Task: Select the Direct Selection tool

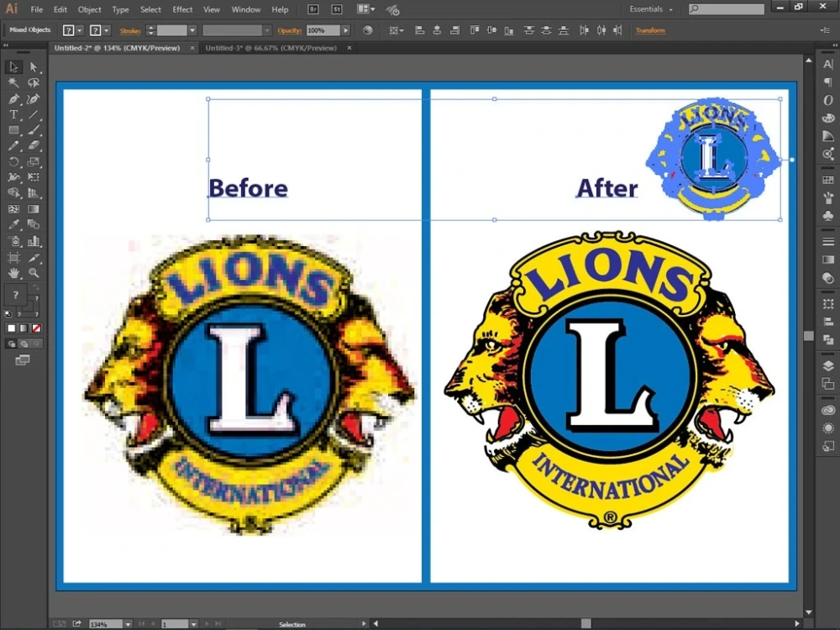Action: (x=34, y=67)
